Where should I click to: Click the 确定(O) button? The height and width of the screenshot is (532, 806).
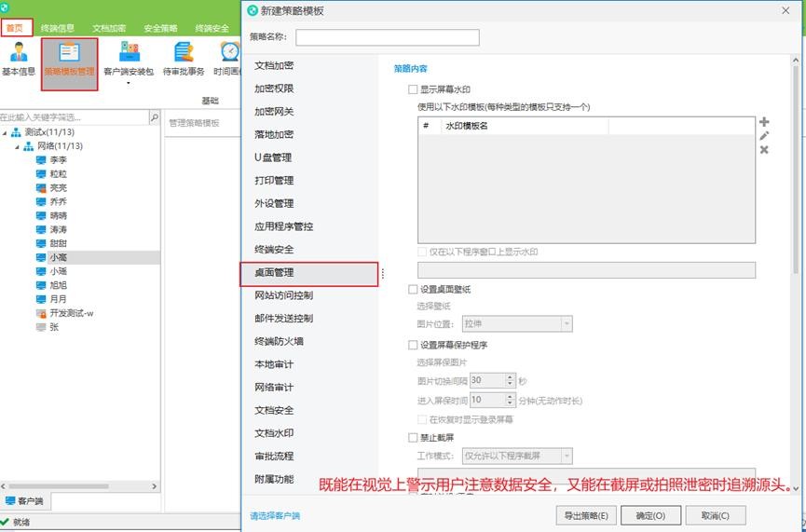650,515
